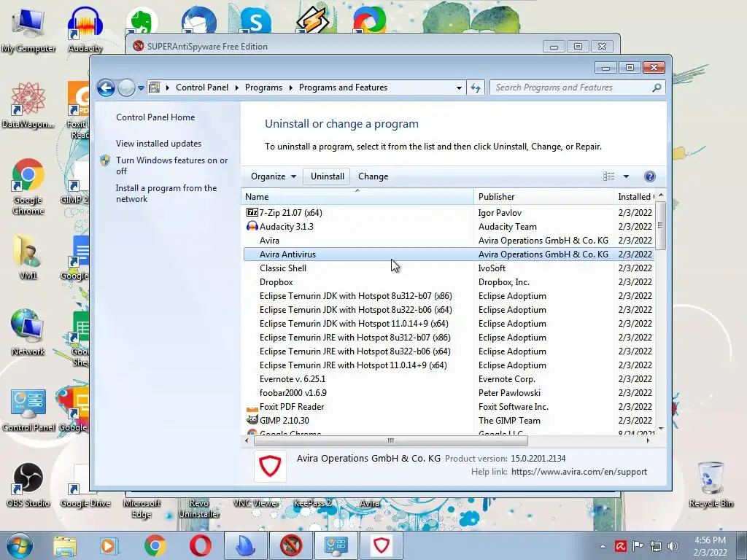
Task: Sort by the Installed On column header
Action: [x=634, y=197]
